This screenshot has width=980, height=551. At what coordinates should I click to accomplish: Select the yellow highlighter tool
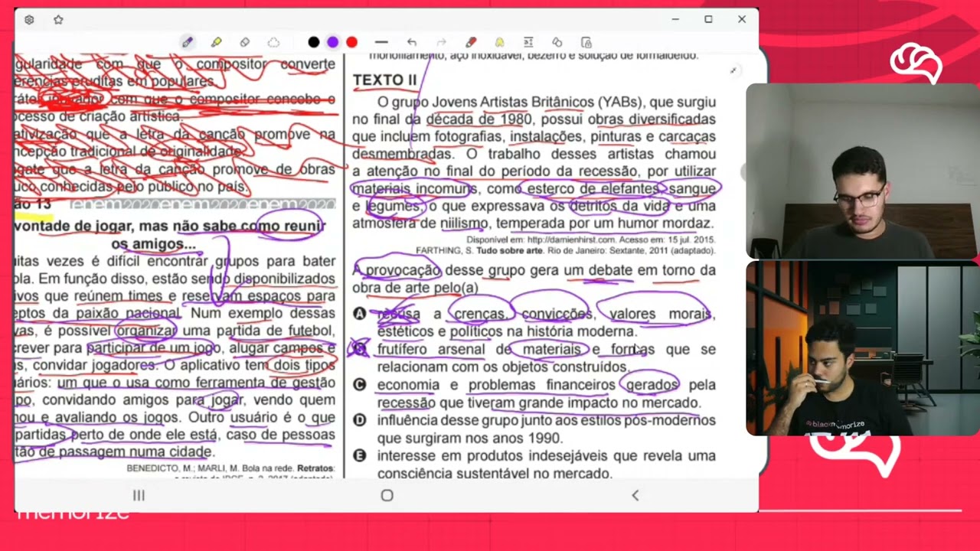[x=217, y=42]
